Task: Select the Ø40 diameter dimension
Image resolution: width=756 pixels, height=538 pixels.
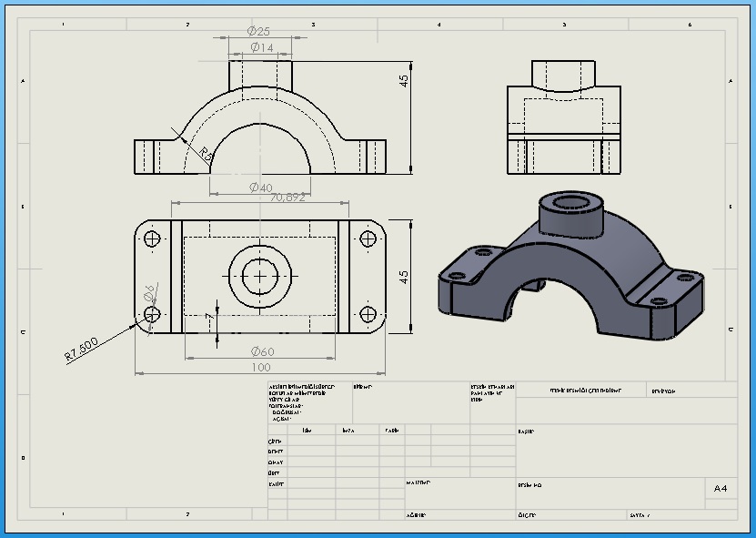Action: [260, 188]
